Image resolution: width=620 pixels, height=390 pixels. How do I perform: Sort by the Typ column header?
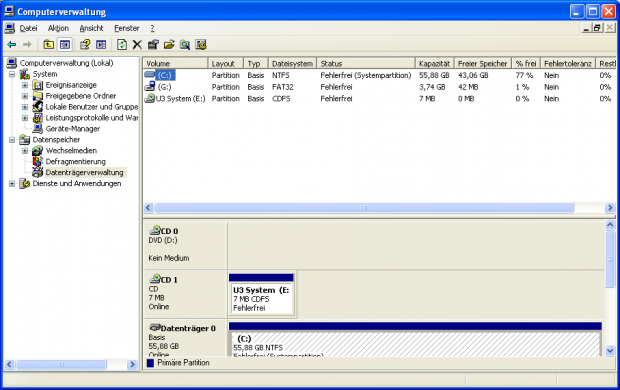256,64
